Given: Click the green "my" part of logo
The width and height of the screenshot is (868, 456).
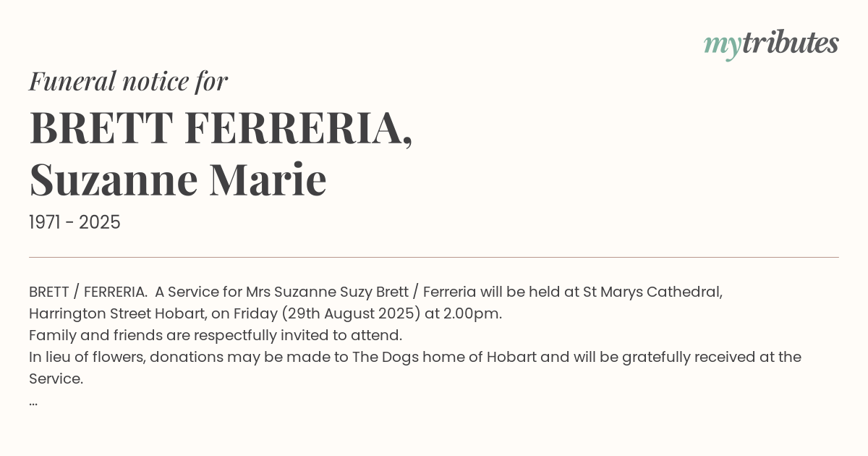Looking at the screenshot, I should pyautogui.click(x=722, y=45).
